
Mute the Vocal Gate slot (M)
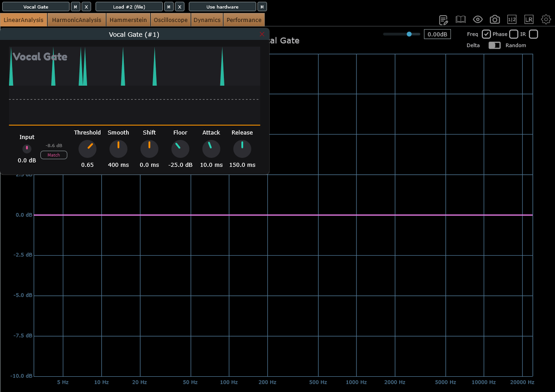pos(75,6)
